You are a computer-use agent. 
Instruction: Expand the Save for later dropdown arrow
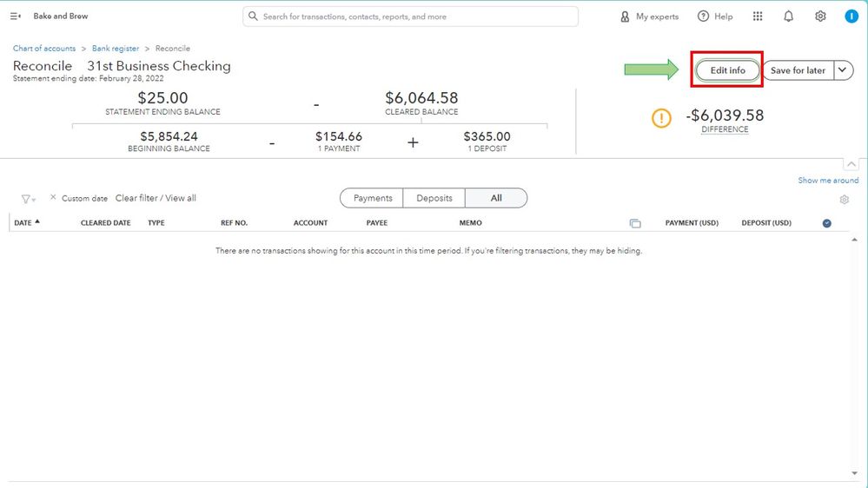pyautogui.click(x=843, y=70)
